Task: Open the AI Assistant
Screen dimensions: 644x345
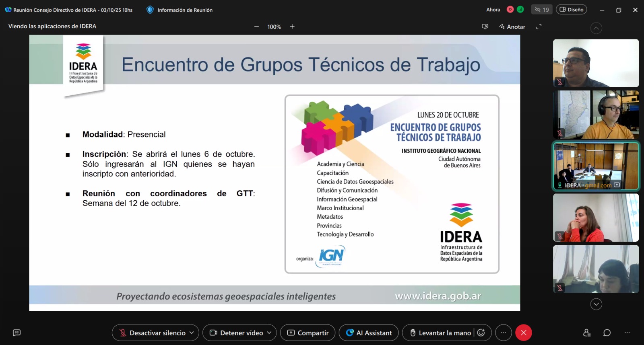Action: 369,333
